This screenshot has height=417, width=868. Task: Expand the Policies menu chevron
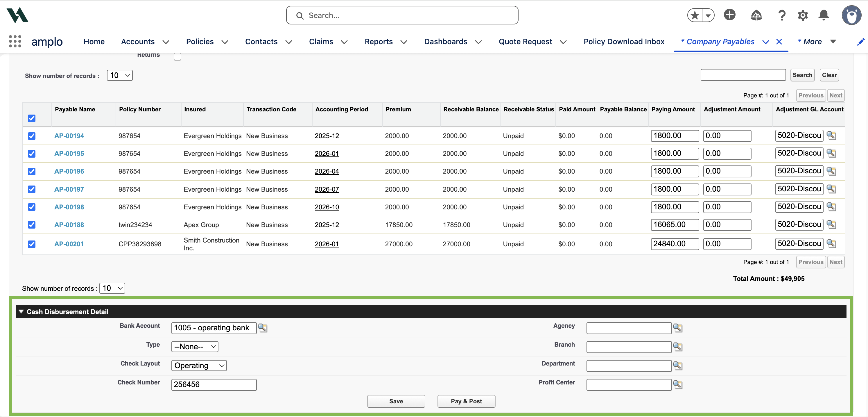coord(225,42)
